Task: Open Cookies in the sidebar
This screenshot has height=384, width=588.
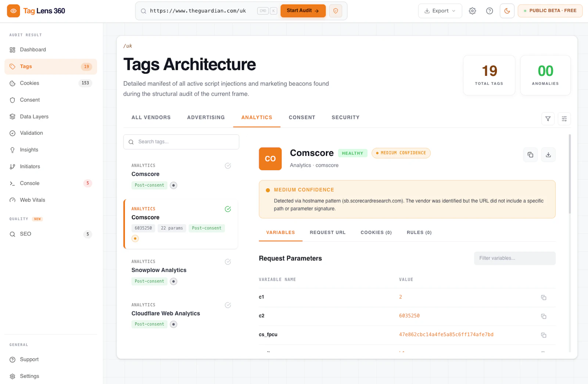Action: click(x=51, y=83)
